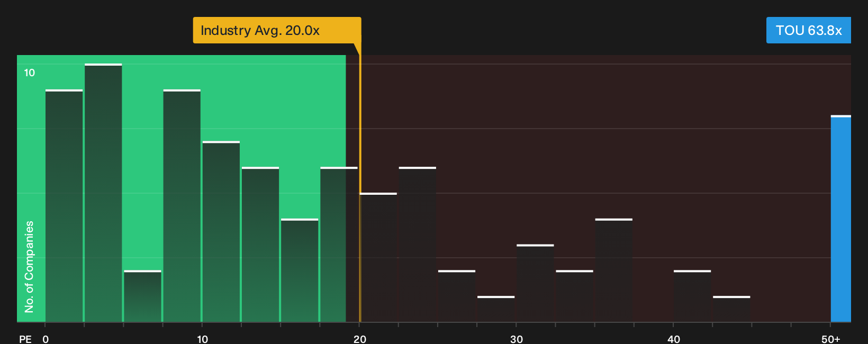Click the bar starting at PE 10
The width and height of the screenshot is (868, 344).
(221, 232)
